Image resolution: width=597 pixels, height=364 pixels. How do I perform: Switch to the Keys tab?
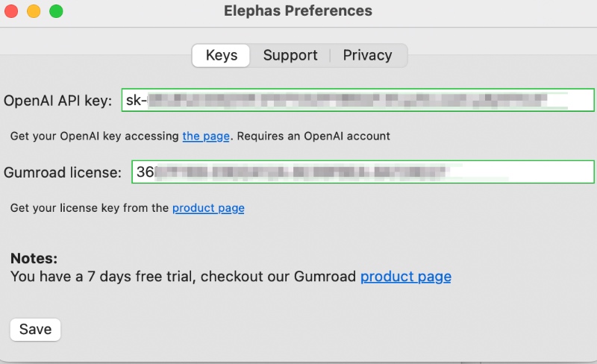pos(221,56)
